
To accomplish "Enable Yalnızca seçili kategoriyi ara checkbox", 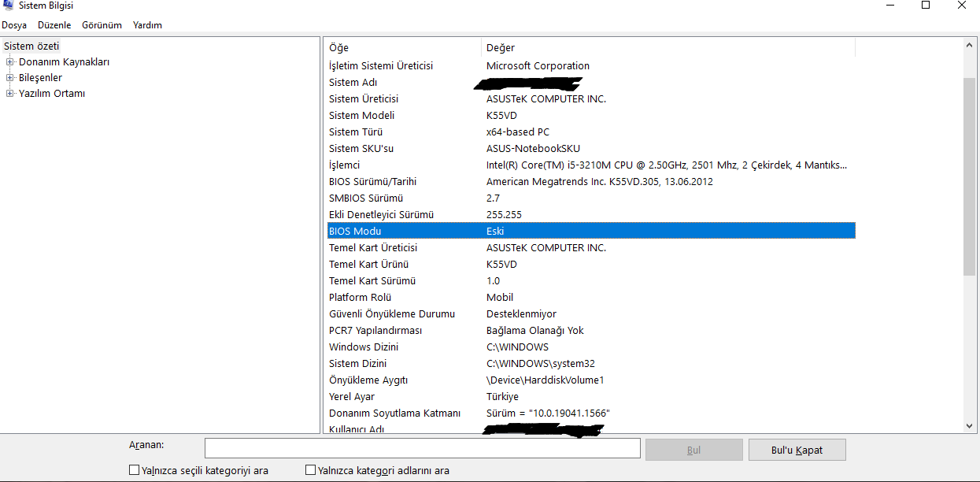I will [x=134, y=470].
